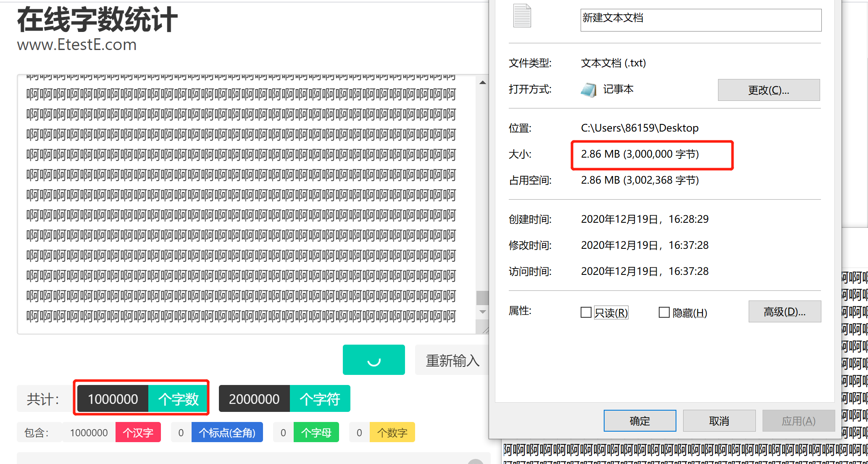
Task: Enable the read-only (只读) checkbox
Action: tap(586, 312)
